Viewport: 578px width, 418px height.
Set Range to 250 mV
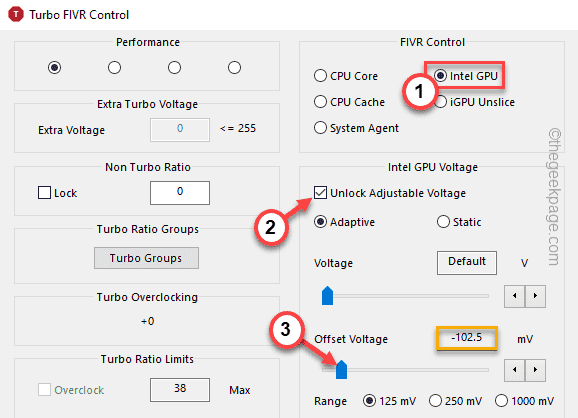[435, 400]
